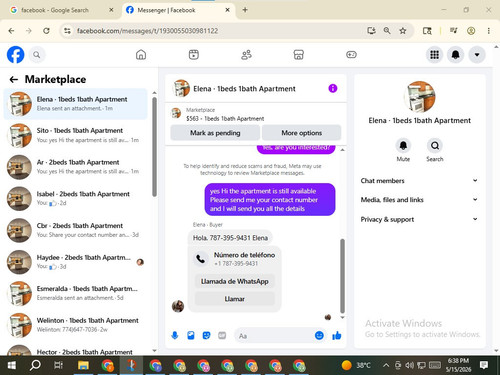The width and height of the screenshot is (500, 375).
Task: Go to the Home feed icon
Action: pyautogui.click(x=141, y=55)
